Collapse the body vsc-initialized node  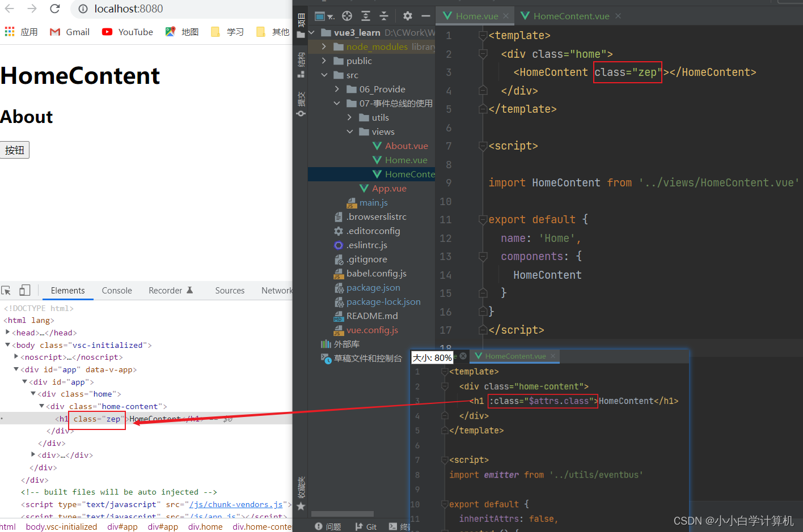(x=7, y=345)
